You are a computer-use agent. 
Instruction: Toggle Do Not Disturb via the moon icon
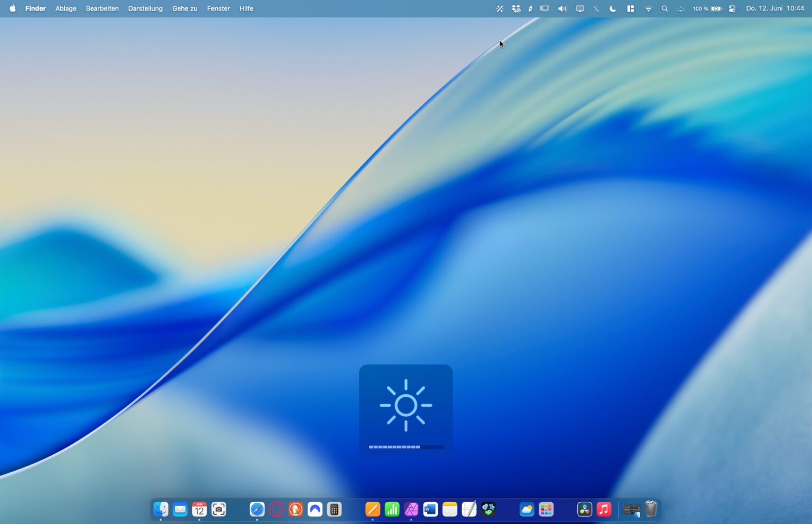(x=612, y=8)
